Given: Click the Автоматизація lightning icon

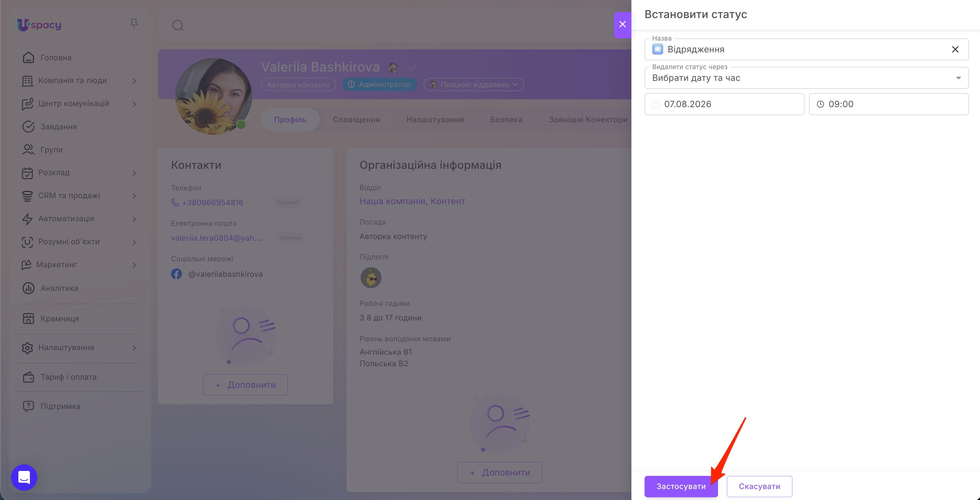Looking at the screenshot, I should click(x=27, y=219).
